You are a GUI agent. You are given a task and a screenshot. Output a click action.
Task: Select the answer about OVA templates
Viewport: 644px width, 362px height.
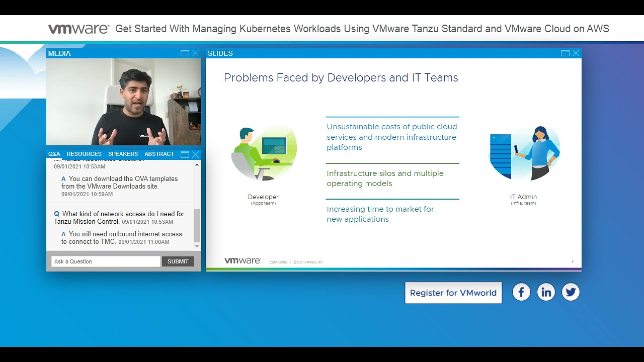(120, 183)
